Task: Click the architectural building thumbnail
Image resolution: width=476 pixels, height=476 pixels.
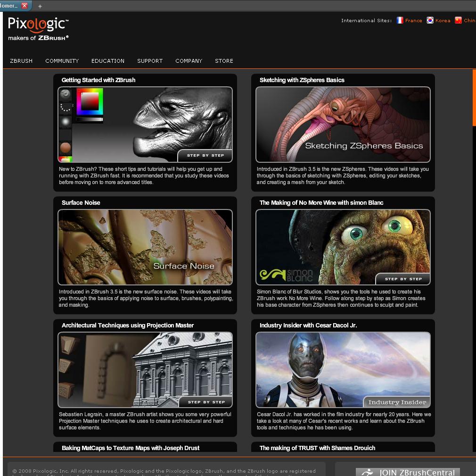Action: pos(145,369)
